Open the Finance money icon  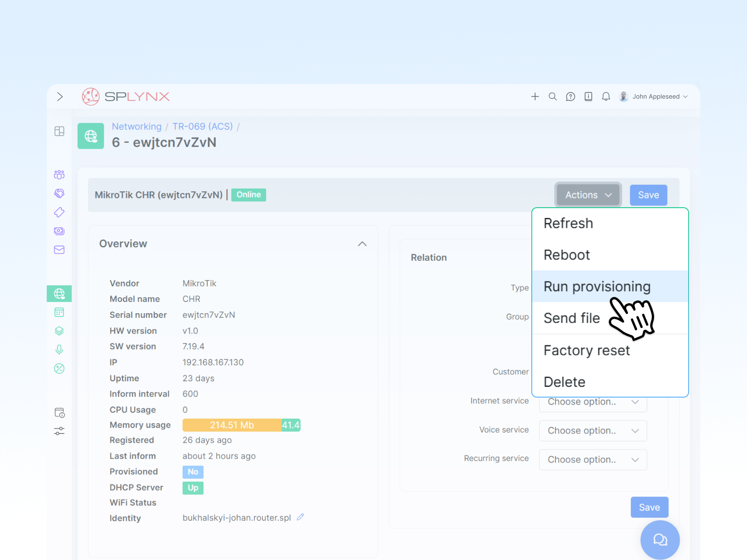click(59, 231)
